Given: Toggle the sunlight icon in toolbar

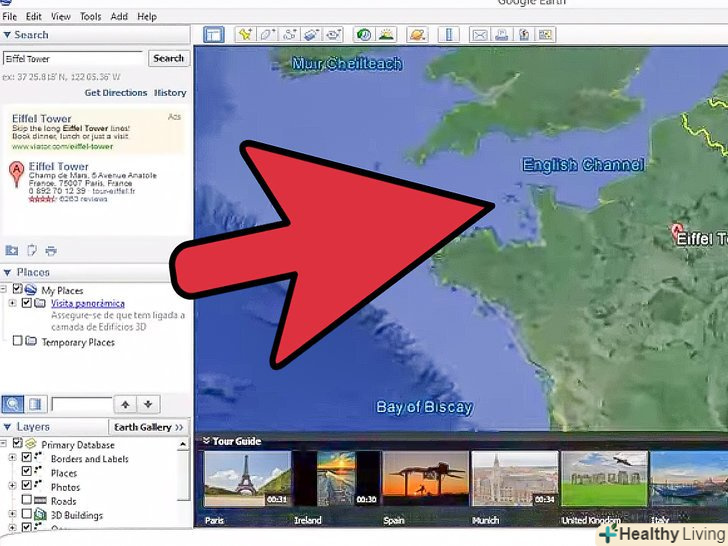Looking at the screenshot, I should [386, 35].
